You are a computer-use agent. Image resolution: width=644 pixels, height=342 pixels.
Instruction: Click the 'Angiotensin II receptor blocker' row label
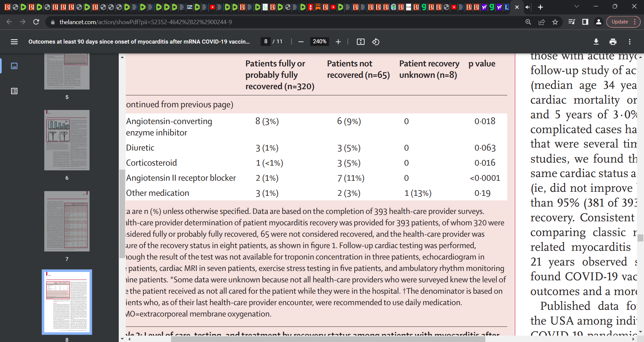[181, 178]
